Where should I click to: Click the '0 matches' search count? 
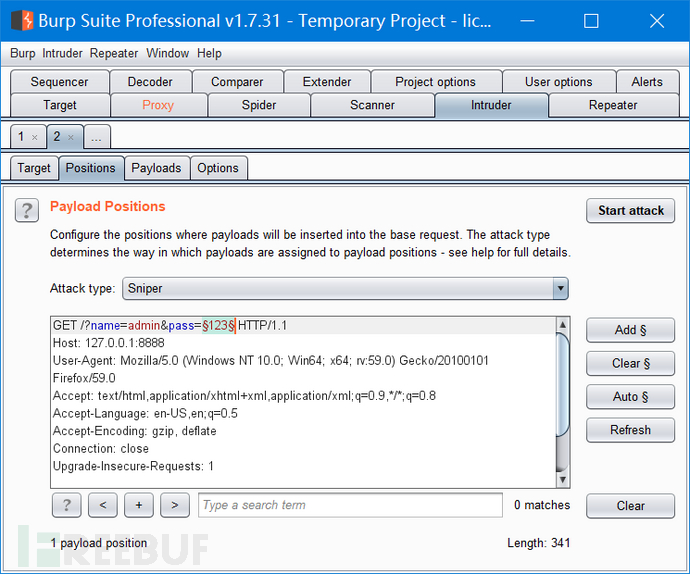click(x=542, y=505)
